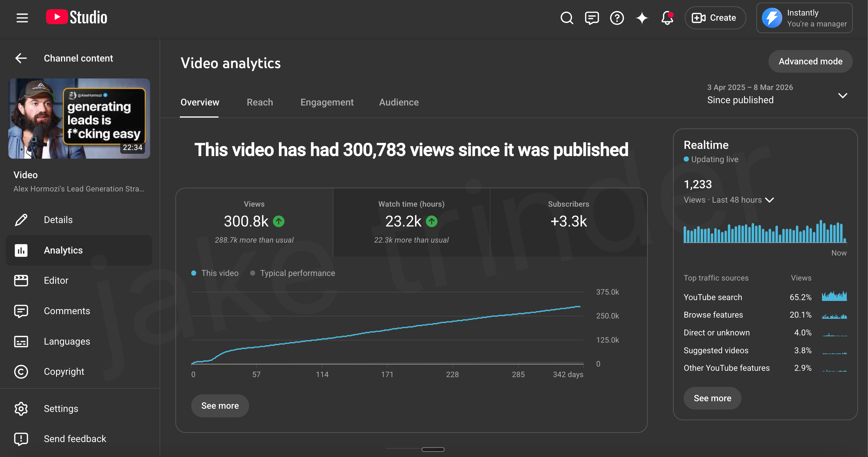868x457 pixels.
Task: Open the Copyright section
Action: coord(64,371)
